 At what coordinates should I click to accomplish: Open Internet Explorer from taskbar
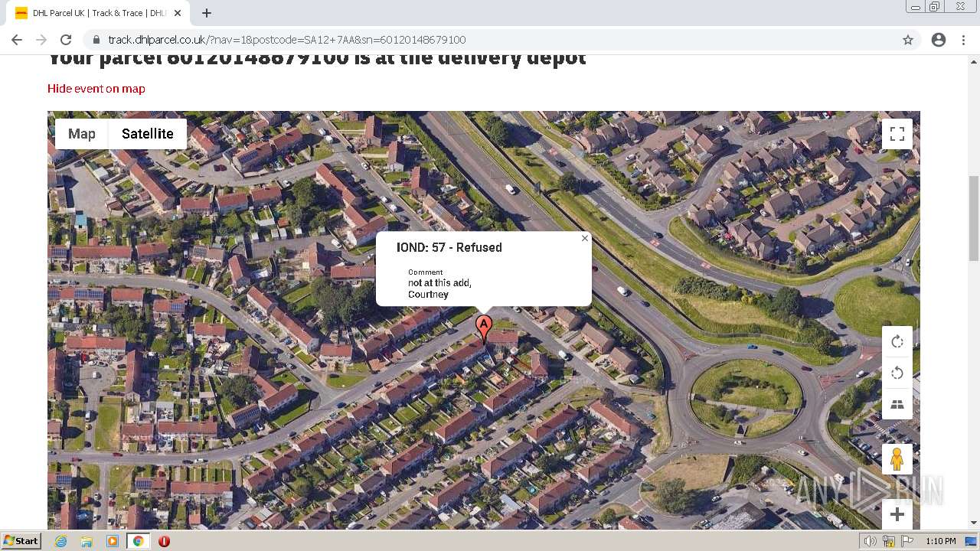[61, 541]
